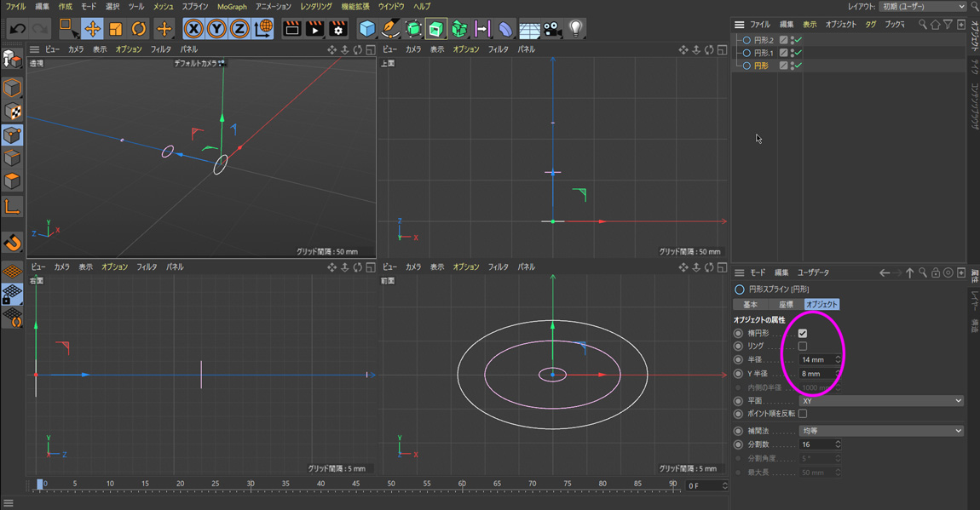Click the Cube primitive icon
This screenshot has height=510, width=980.
click(367, 29)
